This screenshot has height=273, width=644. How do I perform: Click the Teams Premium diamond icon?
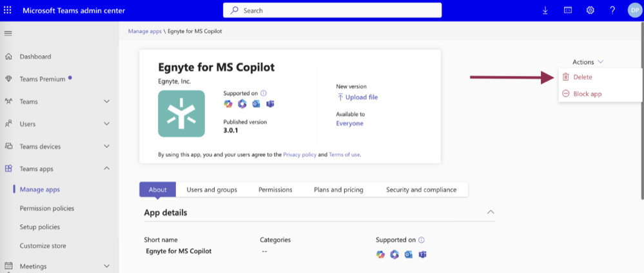8,79
